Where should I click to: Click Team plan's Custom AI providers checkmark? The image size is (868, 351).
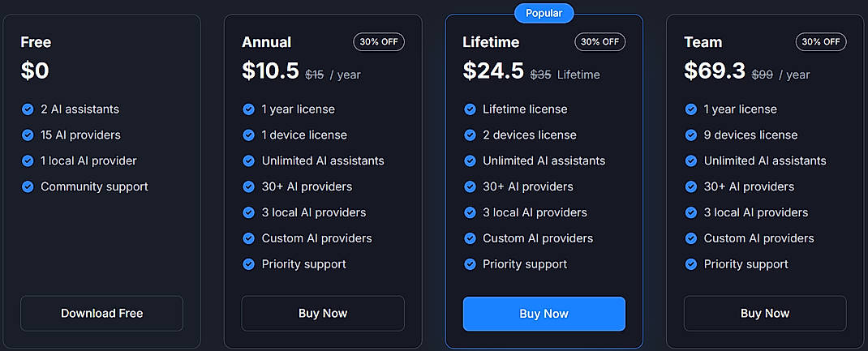691,238
